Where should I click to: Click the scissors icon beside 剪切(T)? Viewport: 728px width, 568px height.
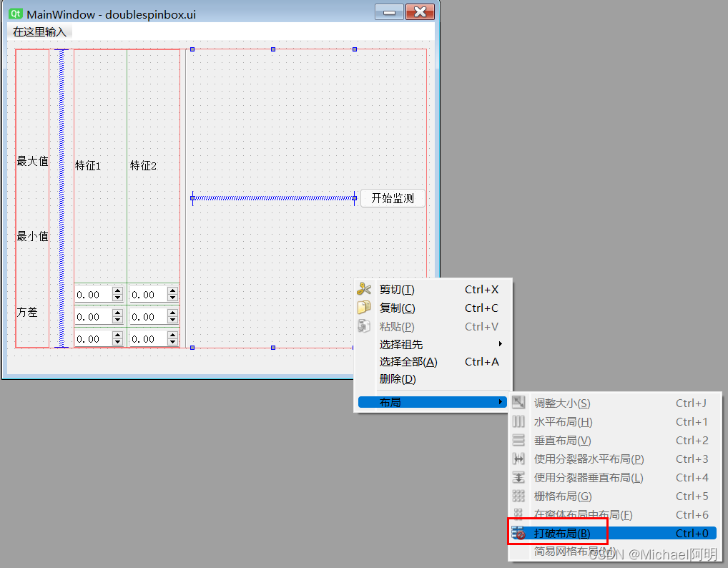point(363,289)
